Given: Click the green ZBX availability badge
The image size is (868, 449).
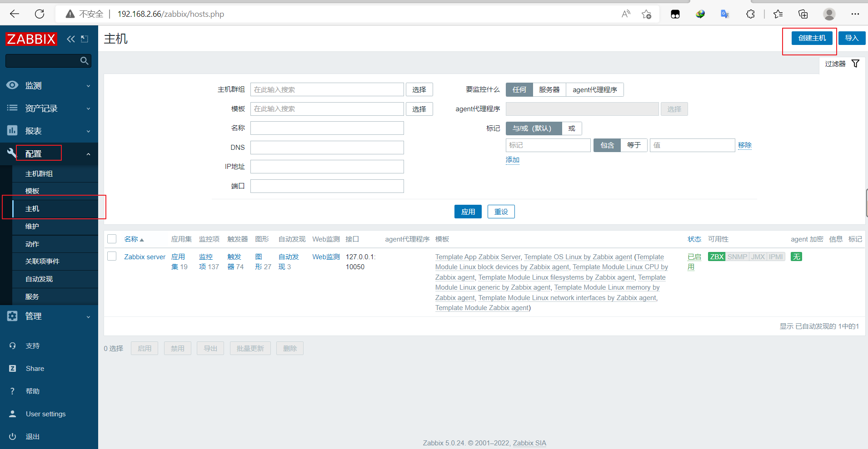Looking at the screenshot, I should pos(717,257).
